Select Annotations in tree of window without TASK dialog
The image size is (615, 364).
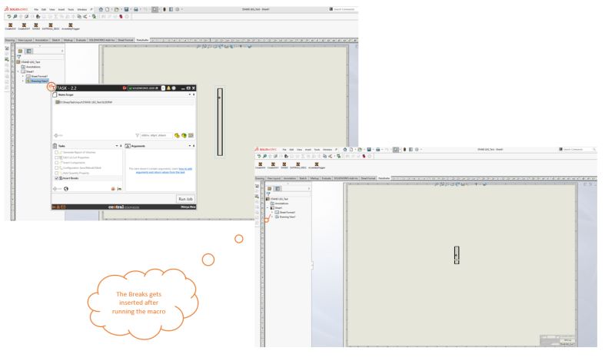click(x=278, y=204)
